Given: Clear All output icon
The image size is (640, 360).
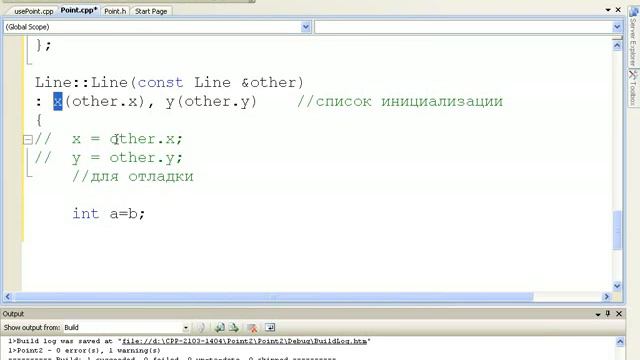Looking at the screenshot, I should pyautogui.click(x=252, y=327).
